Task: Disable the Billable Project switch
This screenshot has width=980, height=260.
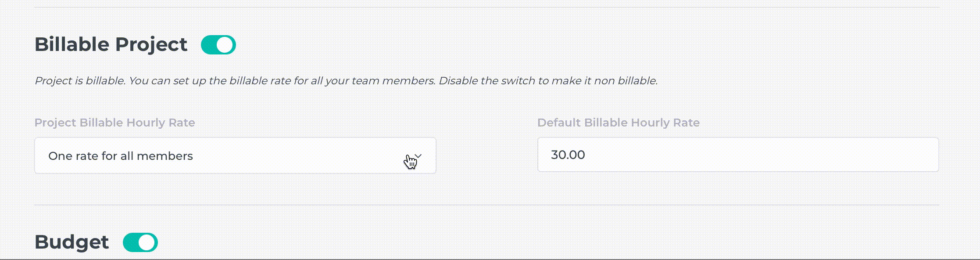Action: (218, 45)
